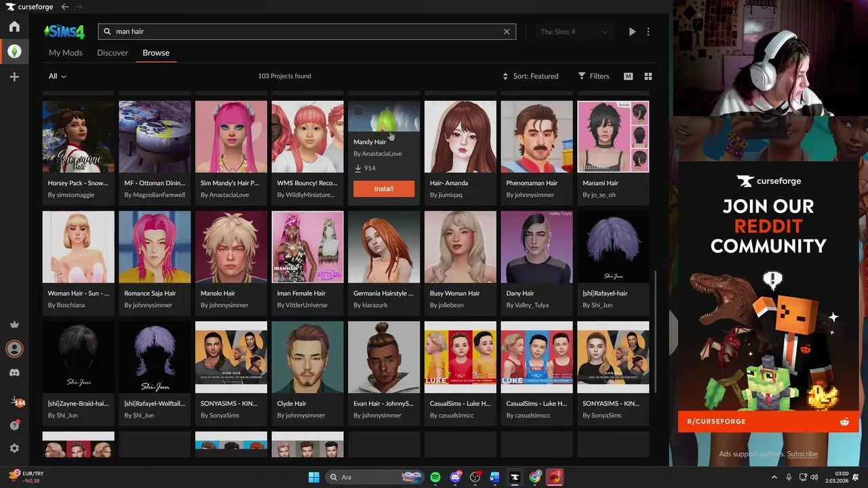868x488 pixels.
Task: Open the Filters panel
Action: pos(593,77)
